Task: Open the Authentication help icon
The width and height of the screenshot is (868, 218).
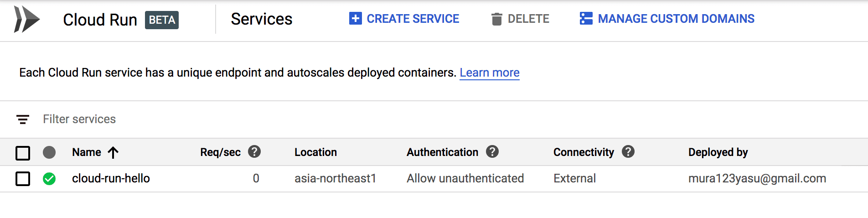Action: coord(492,151)
